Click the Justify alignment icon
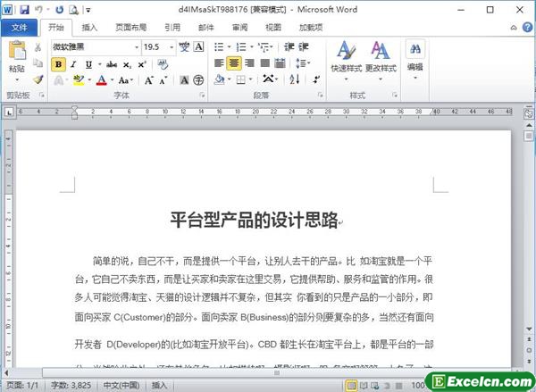Image resolution: width=536 pixels, height=392 pixels. pyautogui.click(x=265, y=63)
